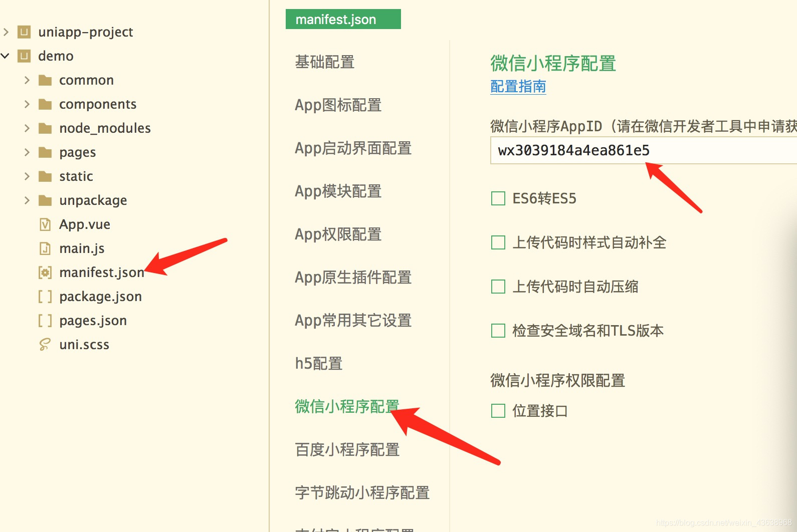Image resolution: width=797 pixels, height=532 pixels.
Task: Click the components folder icon
Action: coord(45,104)
